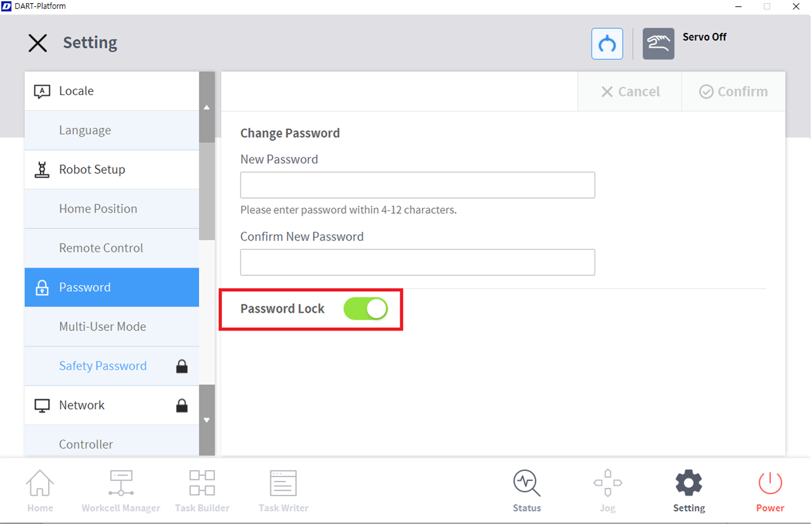The width and height of the screenshot is (812, 524).
Task: Select the Locale settings section
Action: click(112, 91)
